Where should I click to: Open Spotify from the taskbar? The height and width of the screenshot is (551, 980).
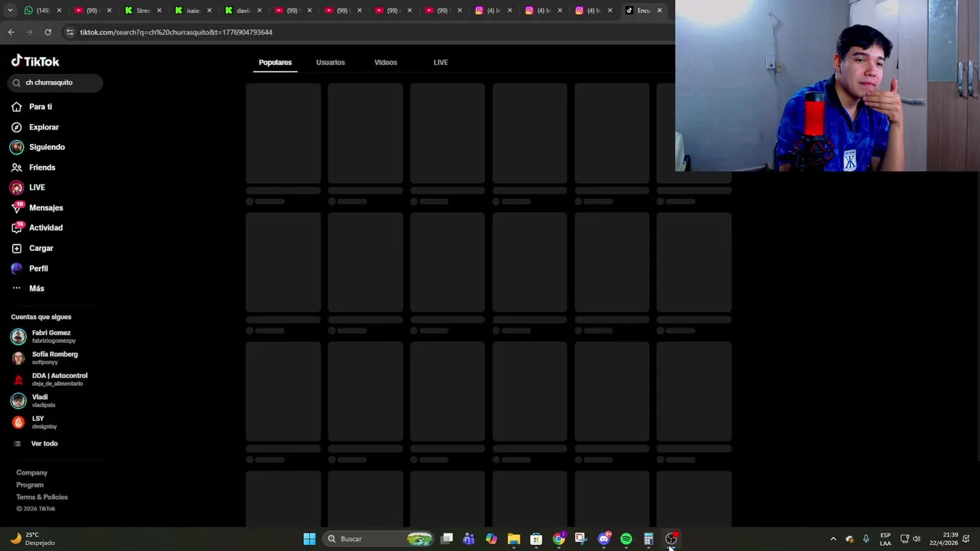(626, 539)
